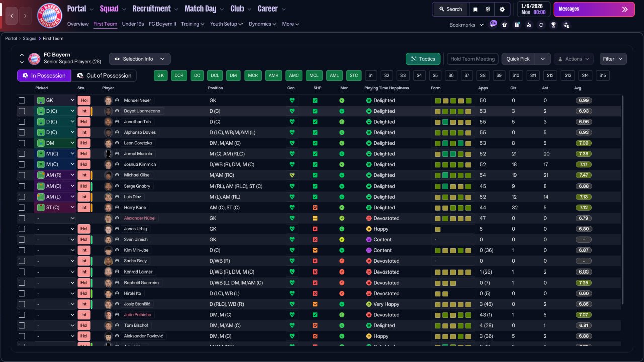Check the box next to Jonas Urbig
This screenshot has width=644, height=362.
[x=22, y=229]
